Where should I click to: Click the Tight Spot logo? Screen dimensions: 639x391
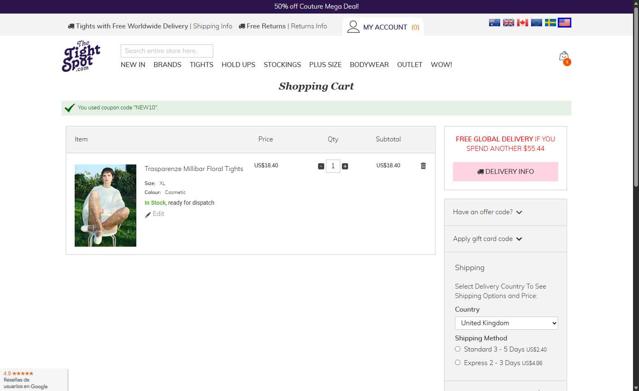click(81, 56)
